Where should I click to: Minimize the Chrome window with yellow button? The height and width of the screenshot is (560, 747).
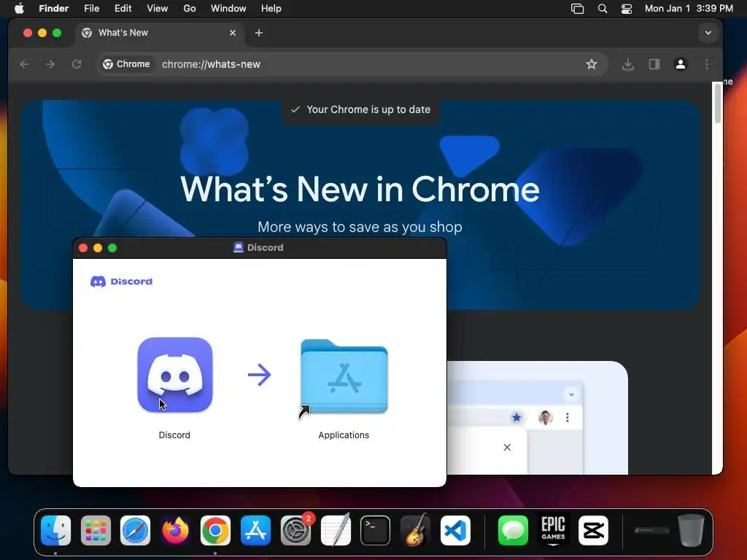point(42,33)
